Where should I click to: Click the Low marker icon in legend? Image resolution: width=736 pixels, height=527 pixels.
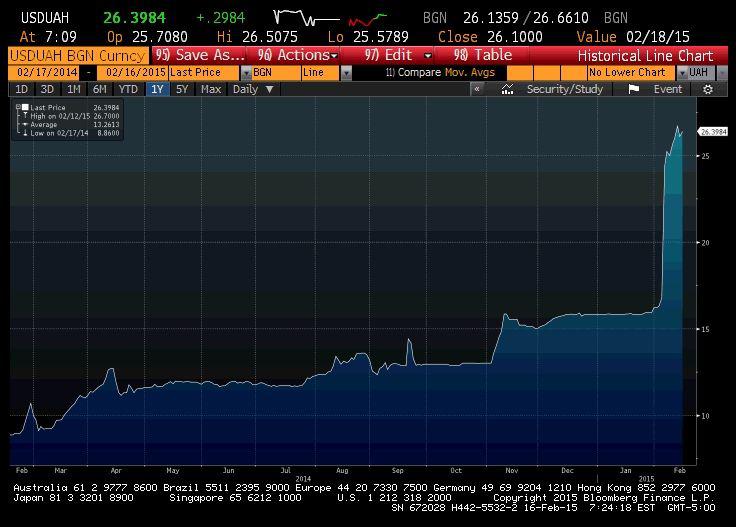pyautogui.click(x=25, y=133)
